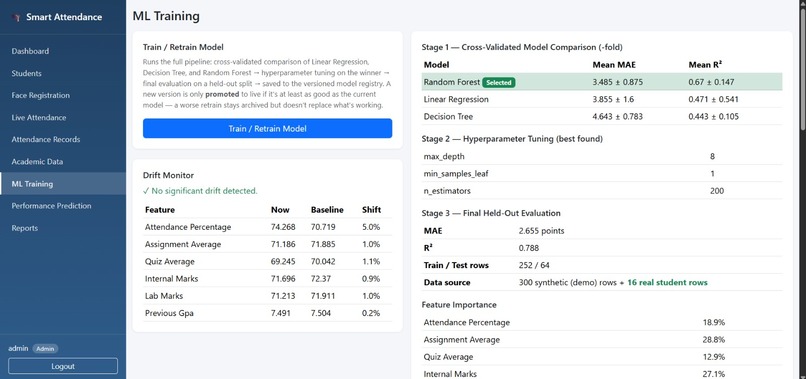Click the Model column header
This screenshot has width=806, height=379.
pos(436,65)
